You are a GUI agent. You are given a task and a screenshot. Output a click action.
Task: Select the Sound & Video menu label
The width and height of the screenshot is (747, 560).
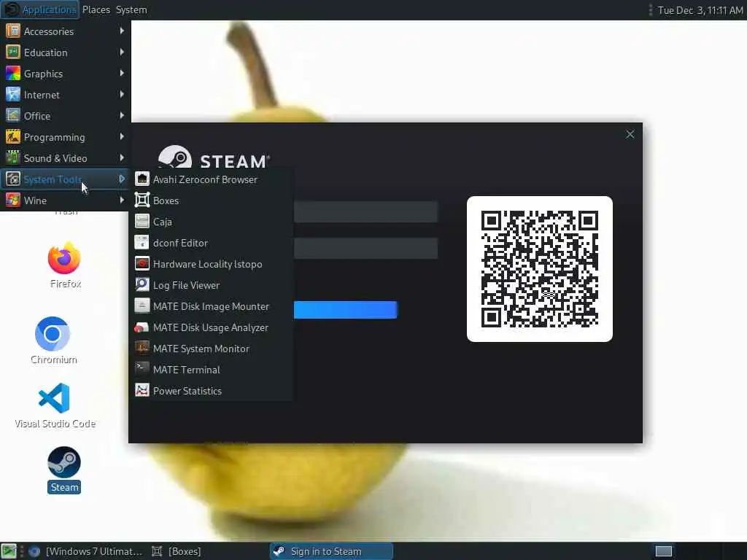(x=55, y=158)
